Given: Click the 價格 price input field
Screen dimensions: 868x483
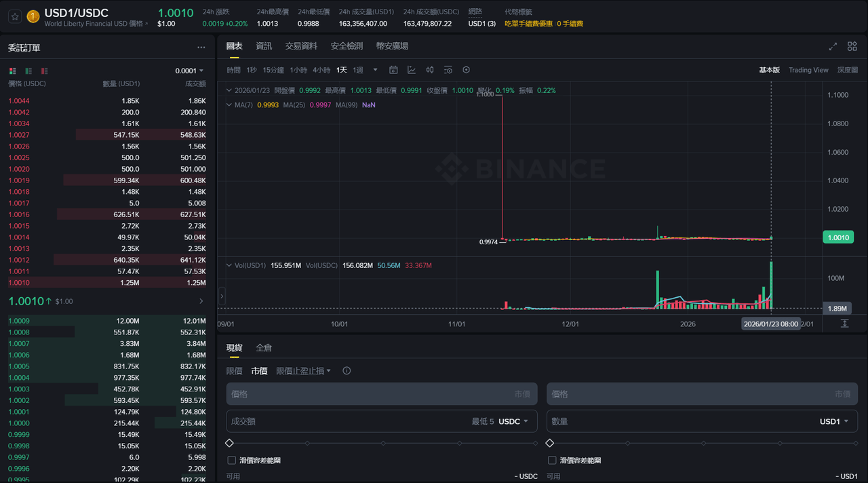Looking at the screenshot, I should click(x=381, y=393).
